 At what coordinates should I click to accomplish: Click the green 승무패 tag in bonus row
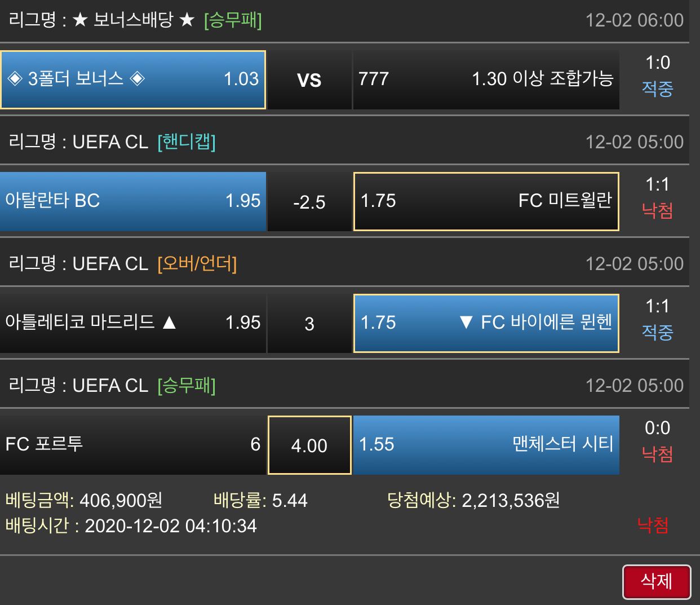point(233,21)
